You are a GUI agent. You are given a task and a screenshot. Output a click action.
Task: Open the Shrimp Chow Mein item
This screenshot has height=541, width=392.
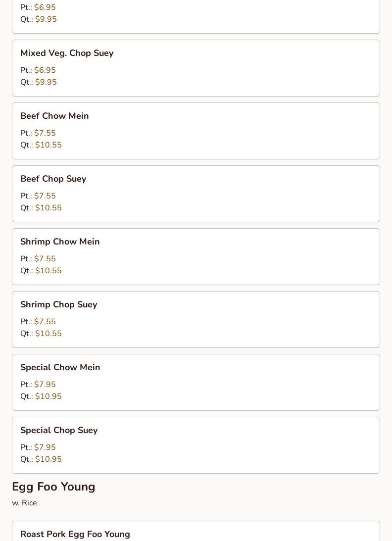click(60, 242)
